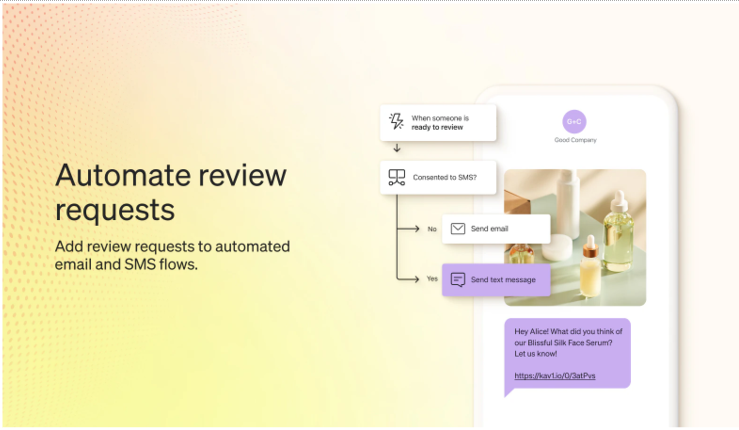Image resolution: width=739 pixels, height=430 pixels.
Task: Click the chat bubble icon in Send text message
Action: coord(457,280)
